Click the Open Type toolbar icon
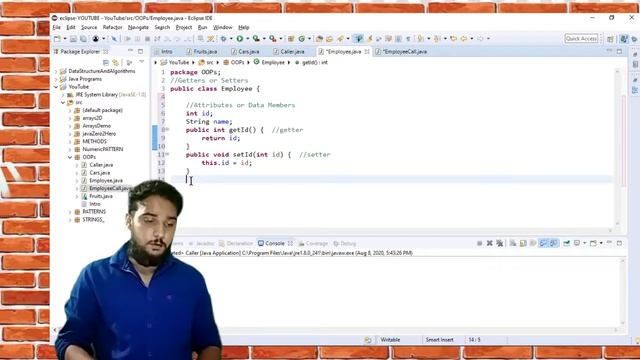 [319, 38]
